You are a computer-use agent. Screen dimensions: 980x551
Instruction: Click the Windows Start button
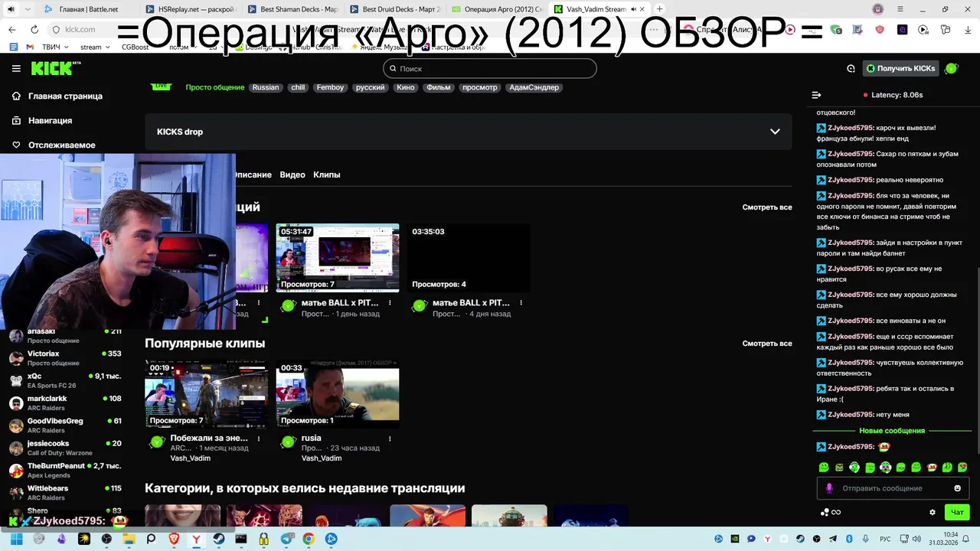pyautogui.click(x=16, y=539)
